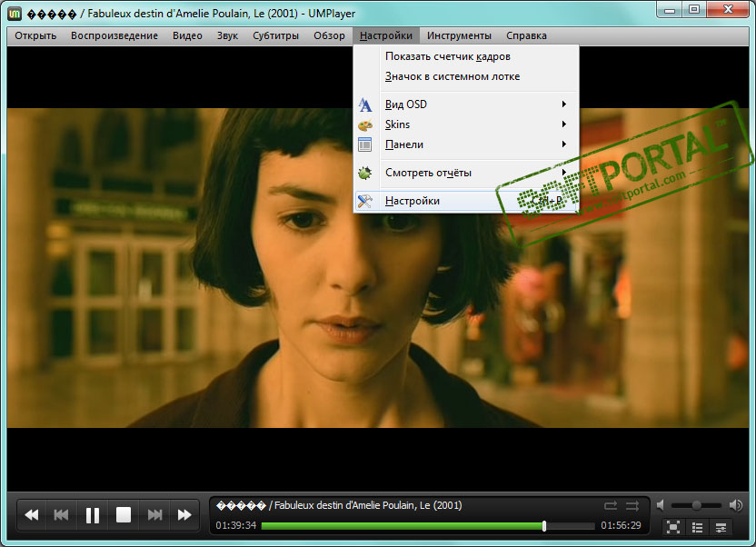The height and width of the screenshot is (547, 756).
Task: Expand the Смотреть отчёты submenu
Action: (466, 173)
